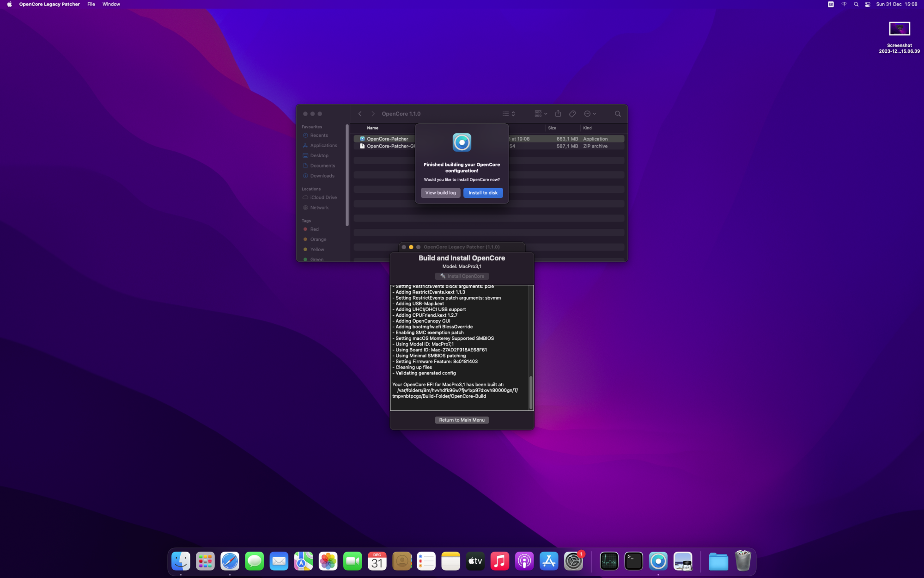Open the list view style dropdown
924x578 pixels.
[x=509, y=114]
